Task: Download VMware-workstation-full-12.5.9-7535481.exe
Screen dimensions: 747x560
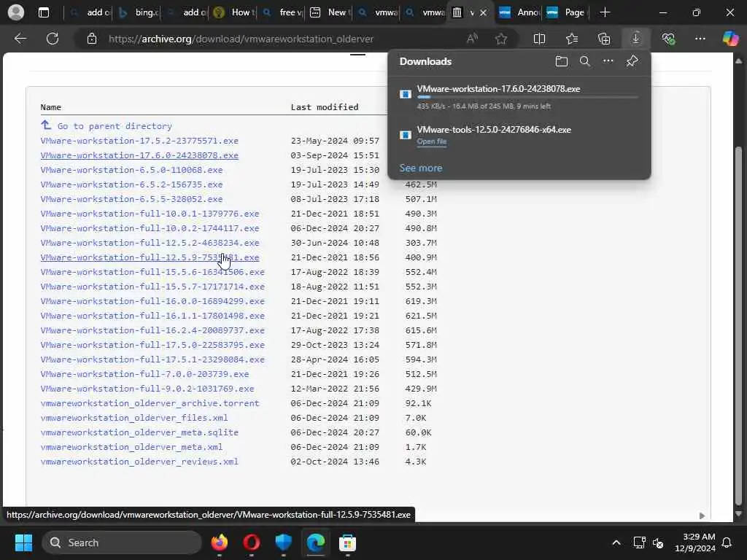Action: (x=150, y=257)
